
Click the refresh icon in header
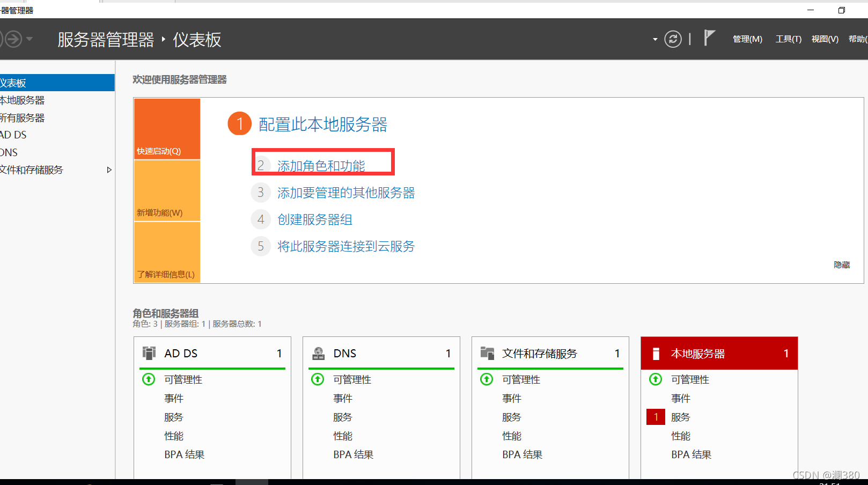[673, 39]
